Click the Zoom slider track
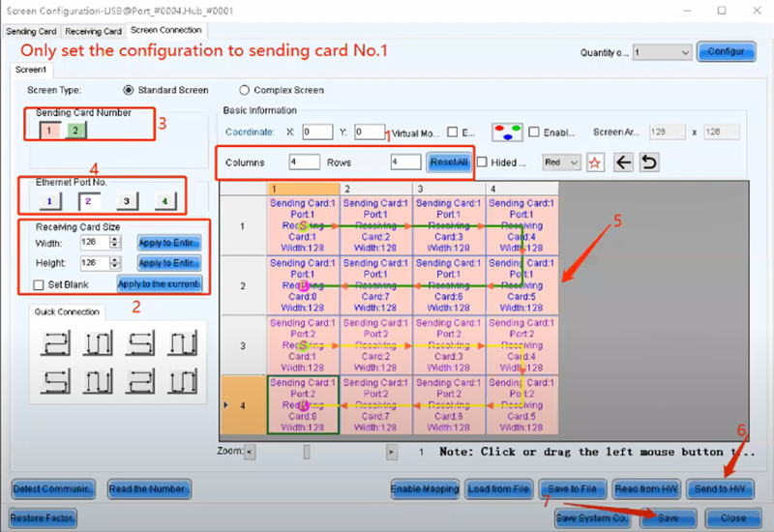 click(x=319, y=451)
